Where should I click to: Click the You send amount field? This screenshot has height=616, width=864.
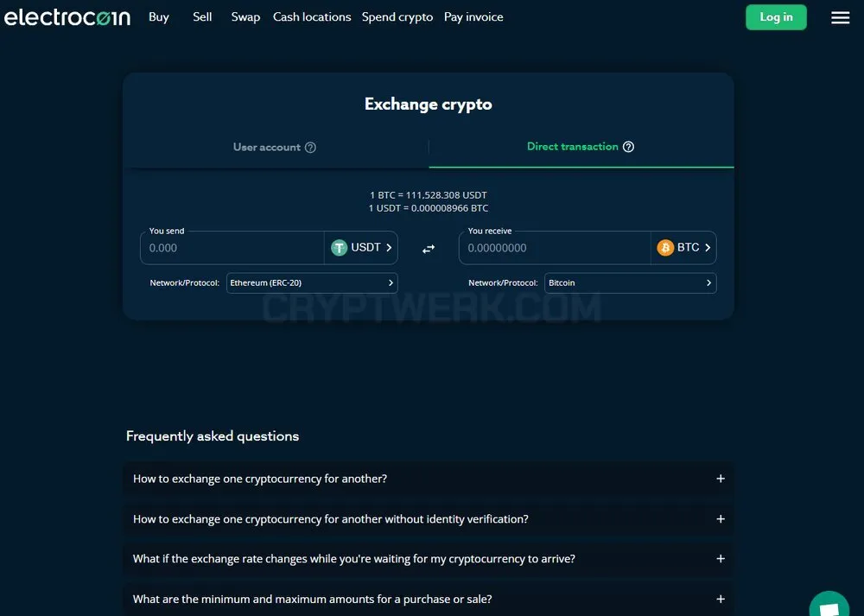232,248
